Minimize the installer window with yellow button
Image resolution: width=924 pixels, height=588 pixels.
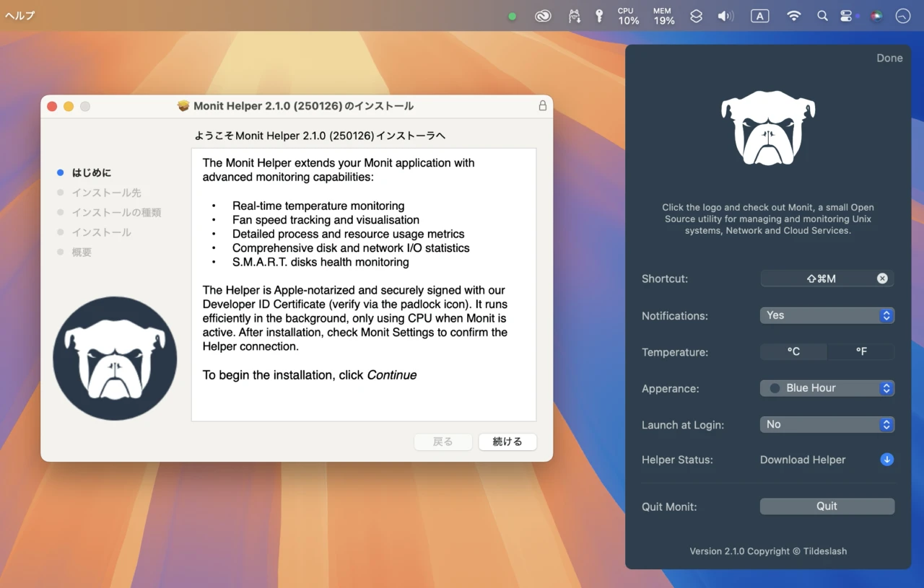69,106
